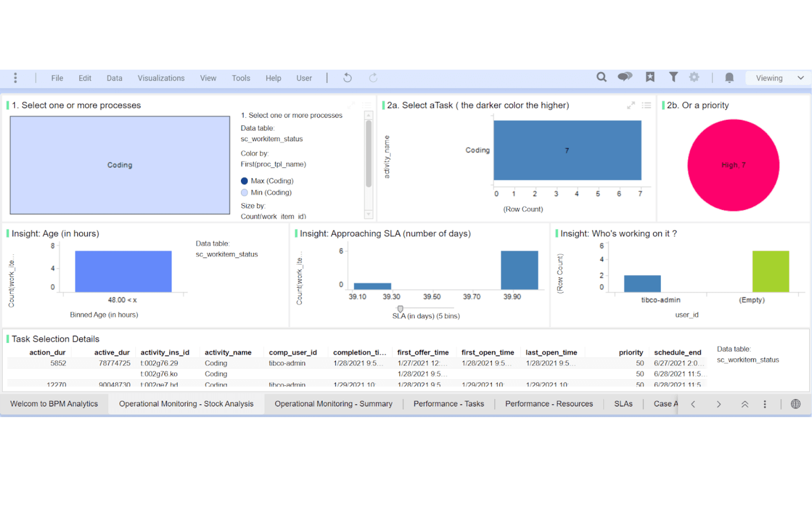Click the Undo arrow icon

tap(348, 78)
